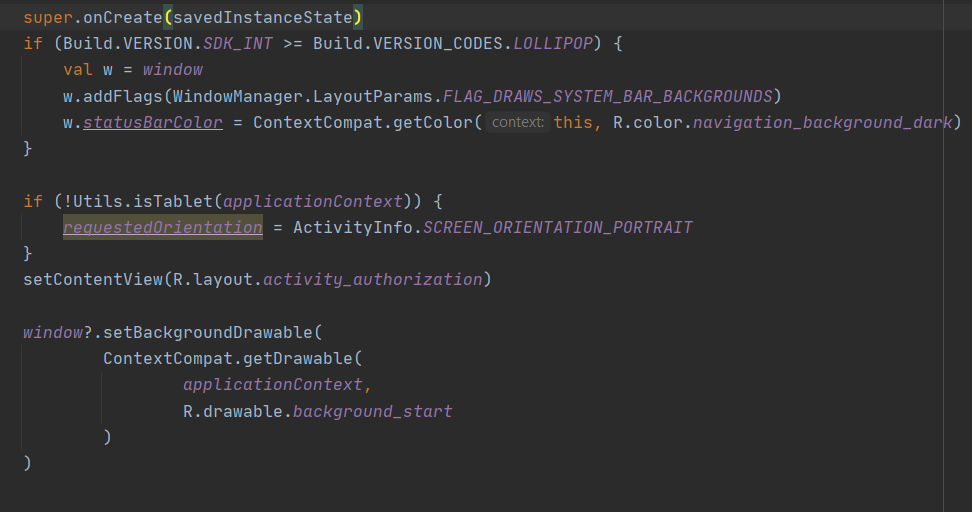Click the LOLLIPOP constant
Screen dimensions: 972x512
click(x=553, y=43)
